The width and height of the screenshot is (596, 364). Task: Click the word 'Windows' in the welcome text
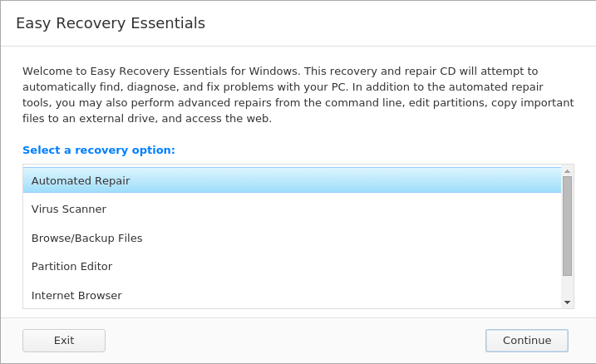[273, 71]
